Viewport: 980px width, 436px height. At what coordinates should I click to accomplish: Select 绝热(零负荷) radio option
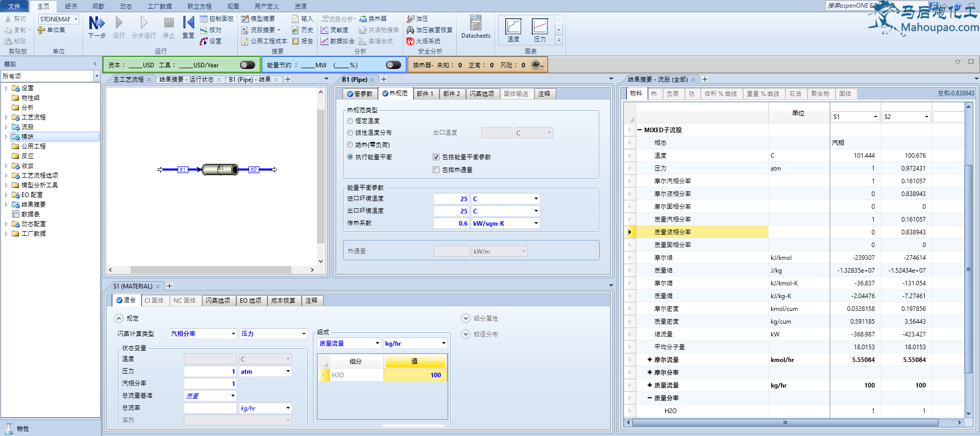(x=350, y=145)
